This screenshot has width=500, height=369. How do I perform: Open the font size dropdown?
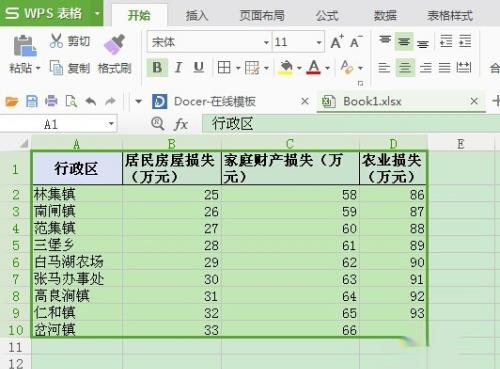[319, 42]
